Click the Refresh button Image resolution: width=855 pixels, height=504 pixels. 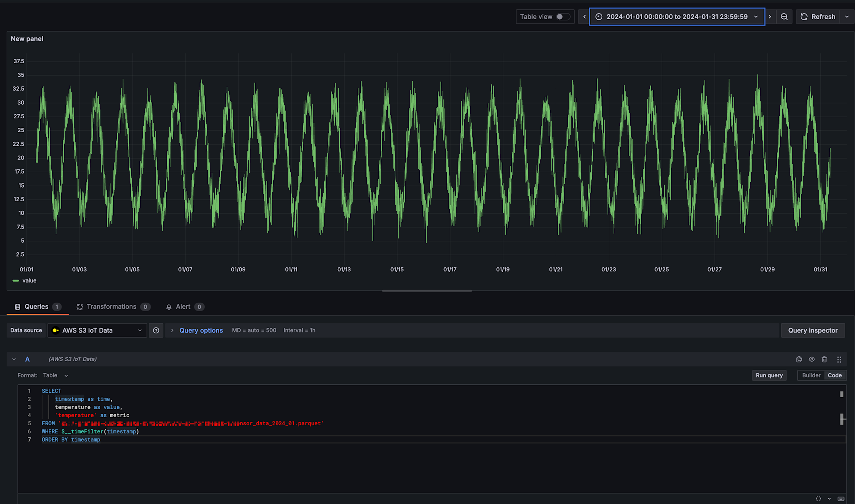click(x=818, y=17)
